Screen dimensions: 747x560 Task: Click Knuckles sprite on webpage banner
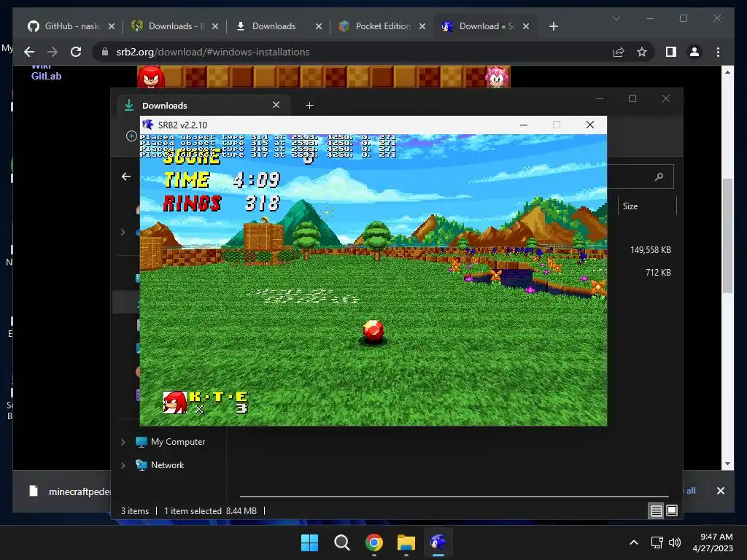click(151, 77)
